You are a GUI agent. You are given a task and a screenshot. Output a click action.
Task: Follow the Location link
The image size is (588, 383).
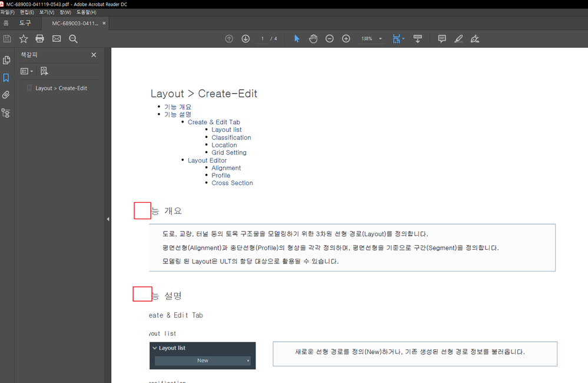click(x=224, y=145)
